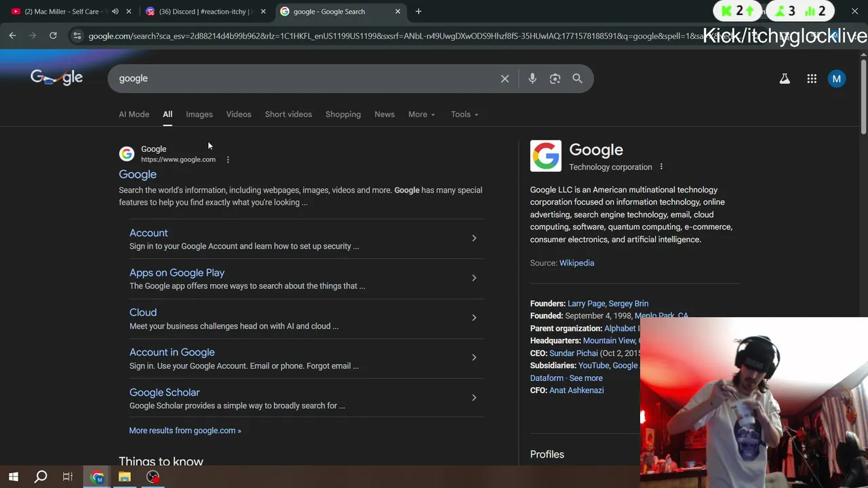Open Windows taskbar search
The height and width of the screenshot is (488, 868).
click(x=41, y=477)
